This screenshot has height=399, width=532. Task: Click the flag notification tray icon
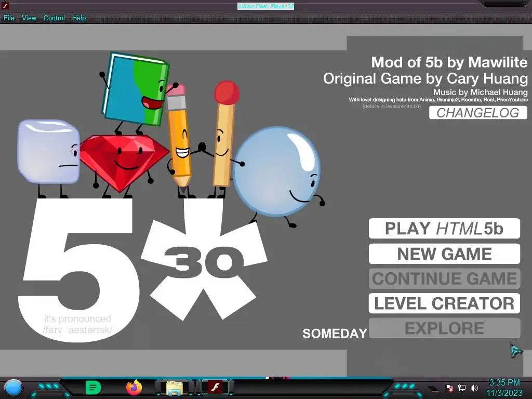point(449,388)
